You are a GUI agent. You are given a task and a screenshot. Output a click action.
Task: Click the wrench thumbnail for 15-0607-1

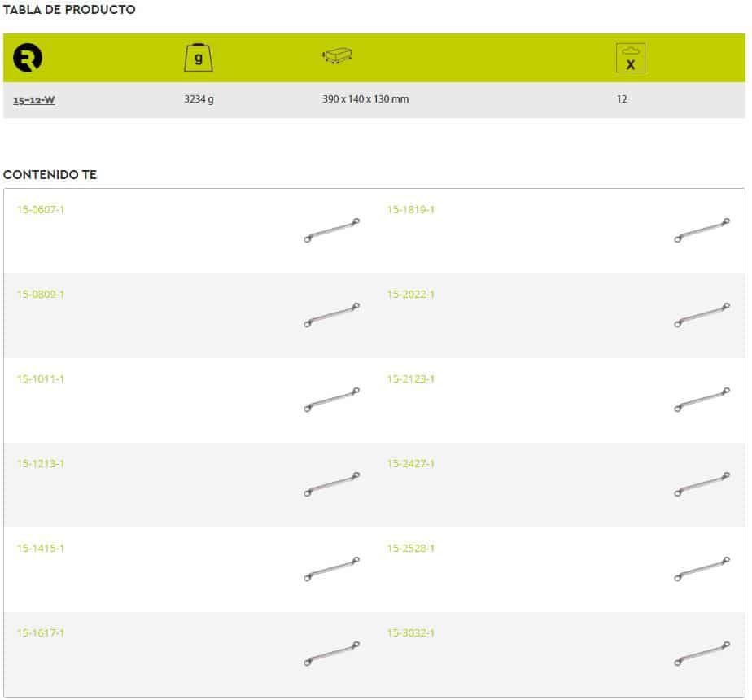331,231
